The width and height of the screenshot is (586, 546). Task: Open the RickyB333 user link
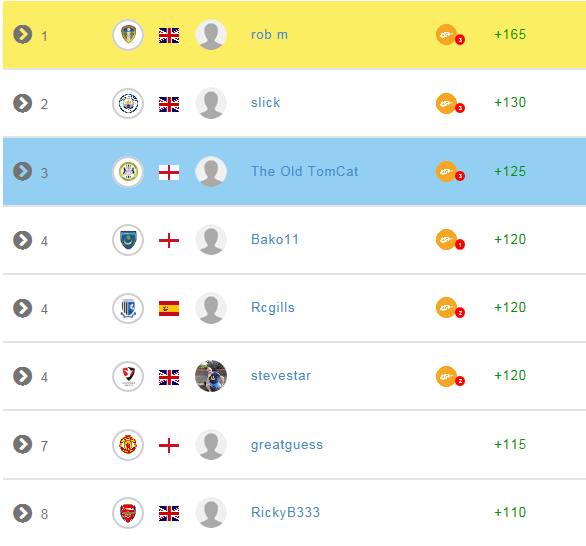[x=286, y=512]
